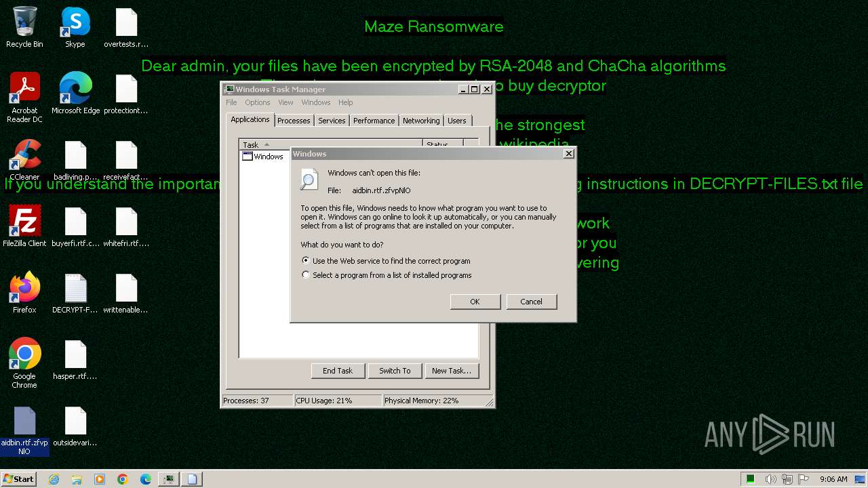Open Firefox desktop shortcut
Viewport: 868px width, 488px height.
[x=24, y=293]
